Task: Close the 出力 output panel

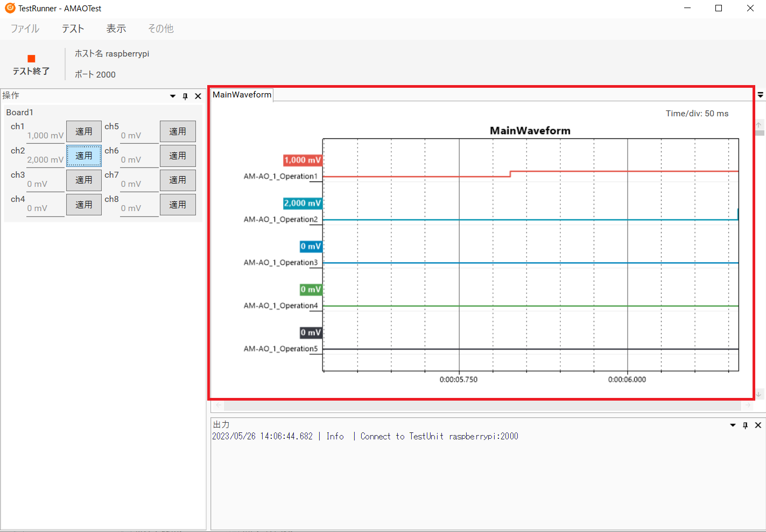Action: (x=758, y=425)
